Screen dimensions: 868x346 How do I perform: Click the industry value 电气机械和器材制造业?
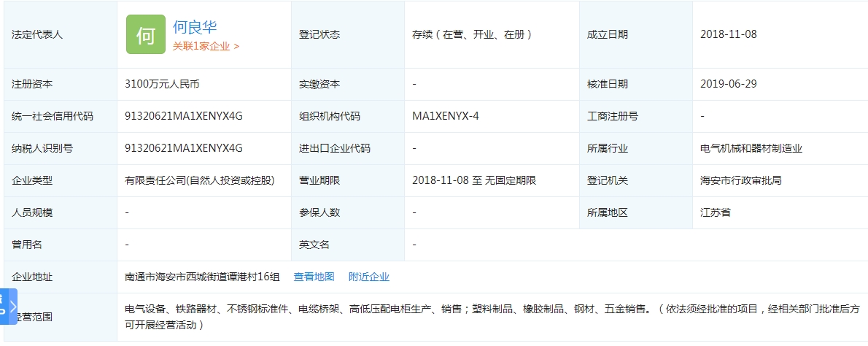[751, 148]
